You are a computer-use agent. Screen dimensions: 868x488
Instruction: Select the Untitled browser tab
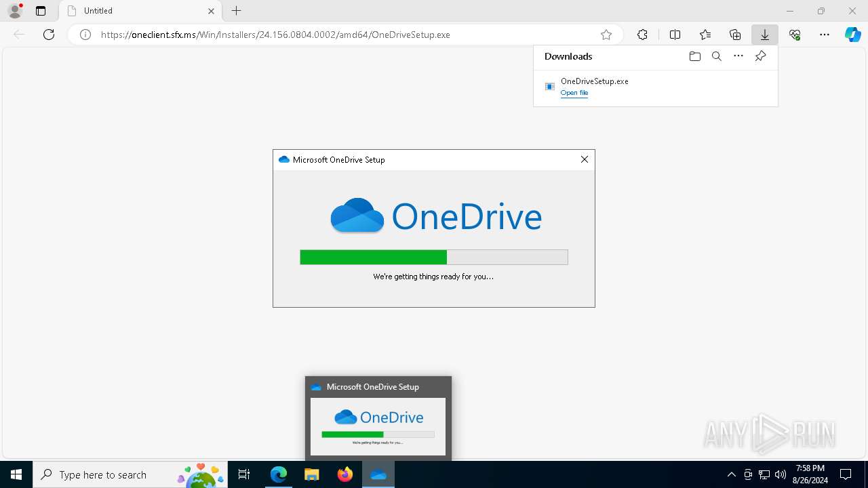[x=139, y=11]
